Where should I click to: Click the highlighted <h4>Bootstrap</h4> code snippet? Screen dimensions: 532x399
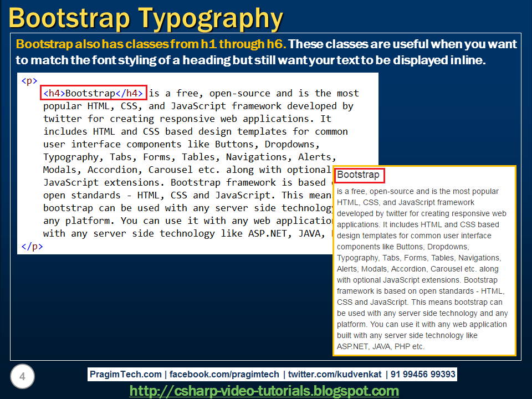93,93
